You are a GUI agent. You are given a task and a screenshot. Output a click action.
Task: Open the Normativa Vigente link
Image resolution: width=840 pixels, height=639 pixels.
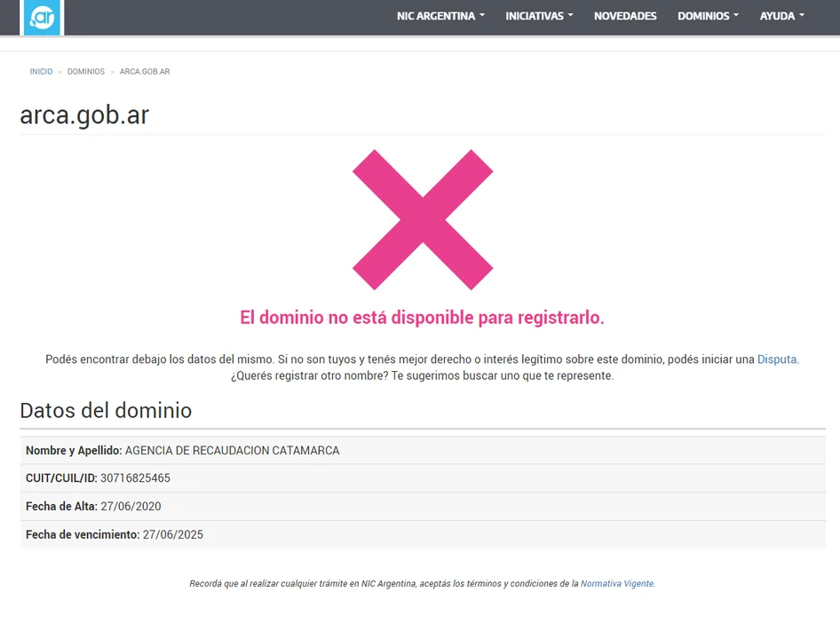pyautogui.click(x=617, y=584)
